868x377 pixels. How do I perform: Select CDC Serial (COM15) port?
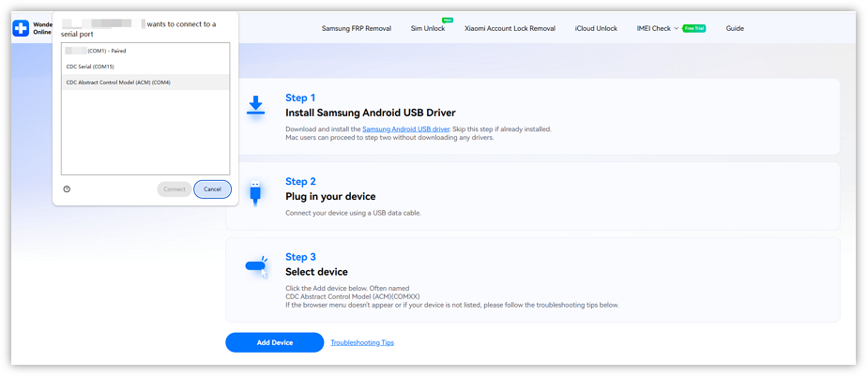[x=145, y=67]
